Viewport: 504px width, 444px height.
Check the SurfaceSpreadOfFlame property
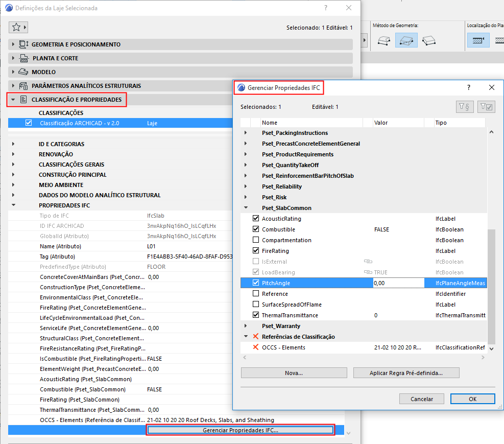pyautogui.click(x=256, y=304)
